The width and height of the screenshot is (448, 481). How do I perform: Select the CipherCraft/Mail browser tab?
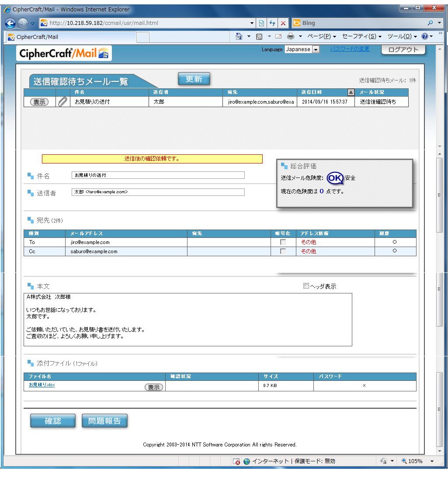click(70, 37)
